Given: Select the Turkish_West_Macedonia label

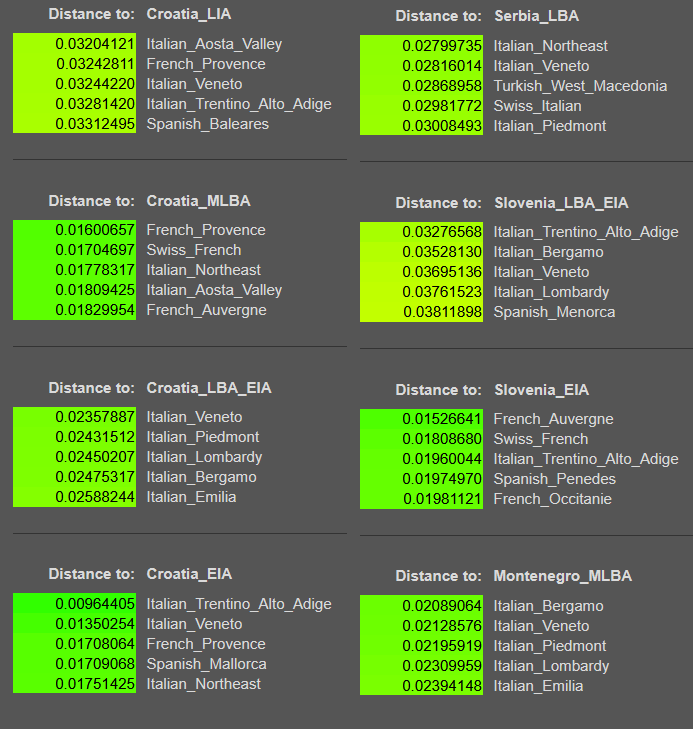Looking at the screenshot, I should point(581,86).
